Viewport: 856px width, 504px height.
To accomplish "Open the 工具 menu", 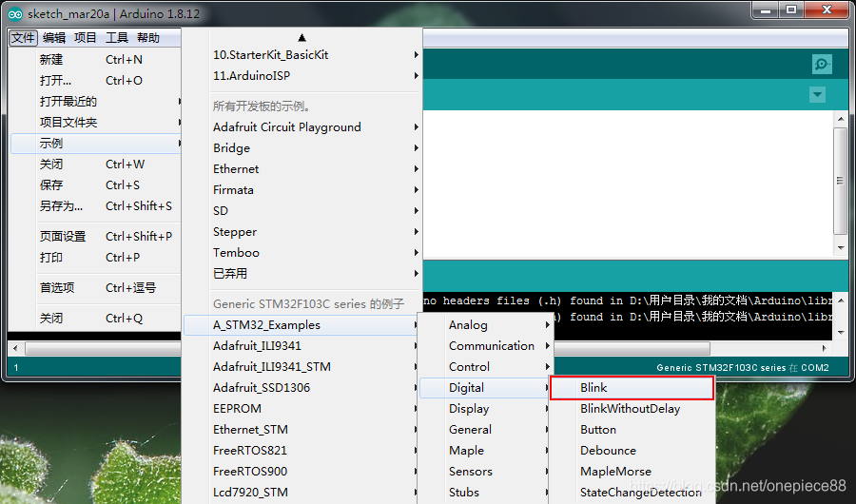I will pyautogui.click(x=117, y=38).
